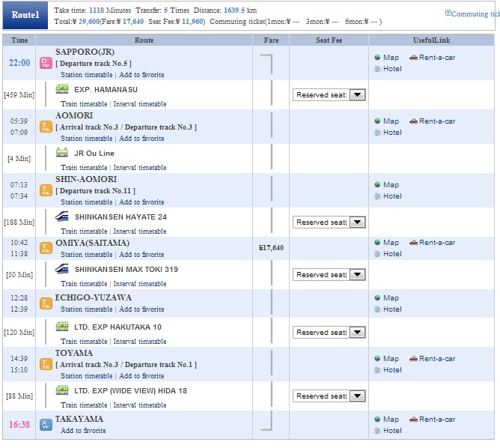Click the orange Transfer icon at OMIYA(SAITAMA)

click(x=46, y=248)
